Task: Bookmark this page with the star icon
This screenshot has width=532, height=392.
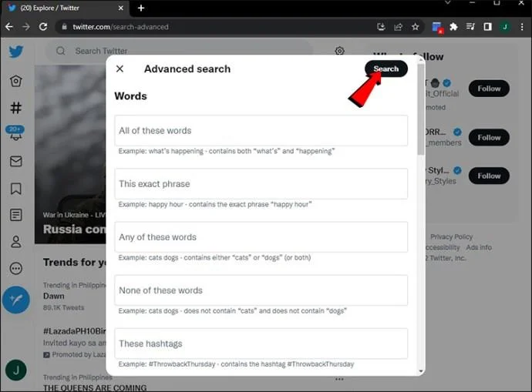Action: point(416,27)
